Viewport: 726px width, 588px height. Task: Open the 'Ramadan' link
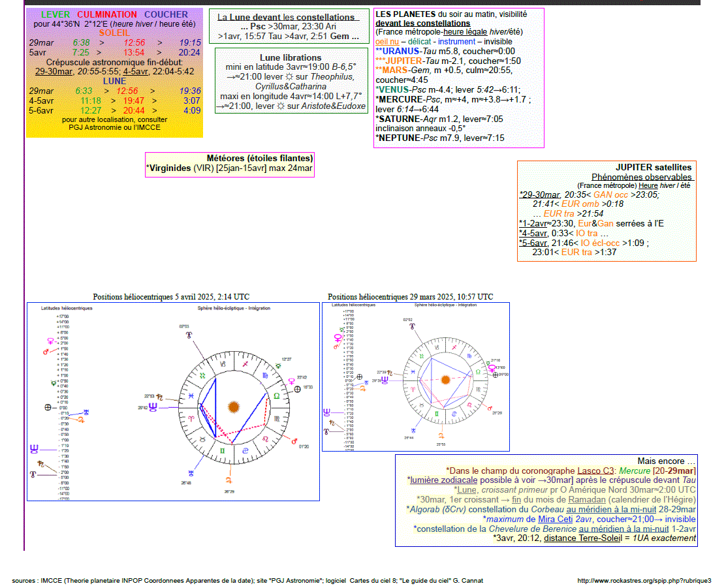[587, 499]
